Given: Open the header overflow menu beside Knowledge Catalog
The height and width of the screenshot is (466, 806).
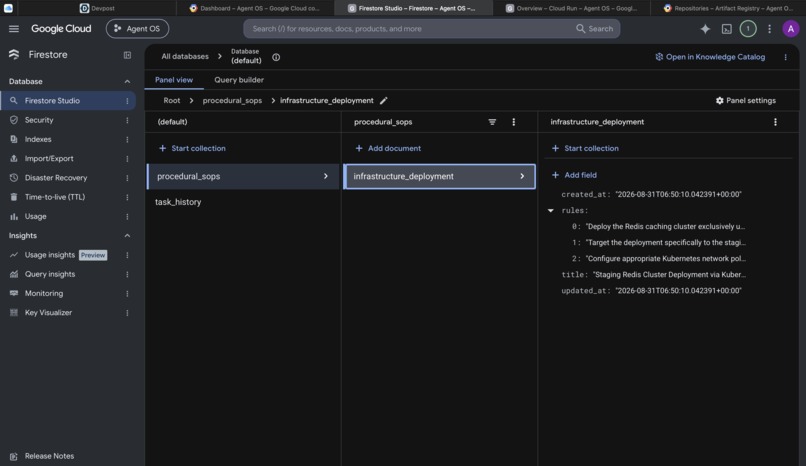Looking at the screenshot, I should click(785, 57).
